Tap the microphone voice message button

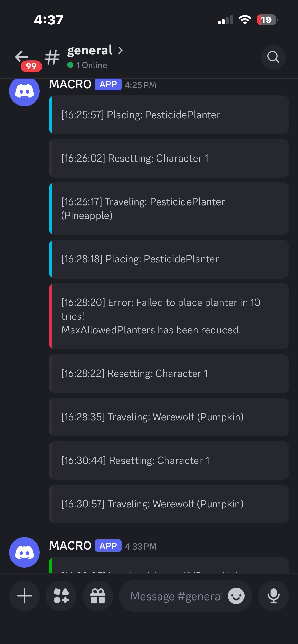[x=273, y=596]
